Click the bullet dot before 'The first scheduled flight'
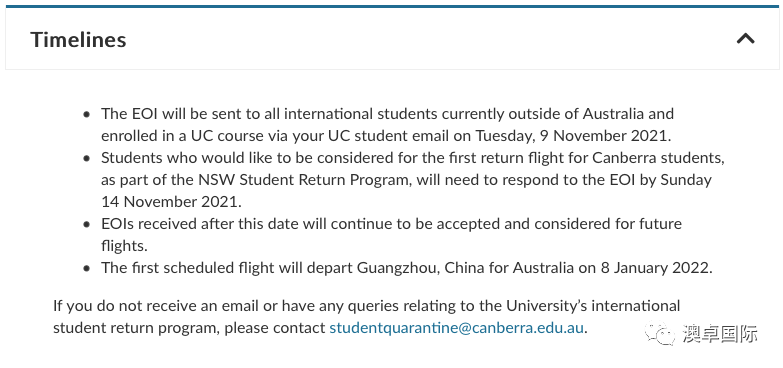 (87, 268)
